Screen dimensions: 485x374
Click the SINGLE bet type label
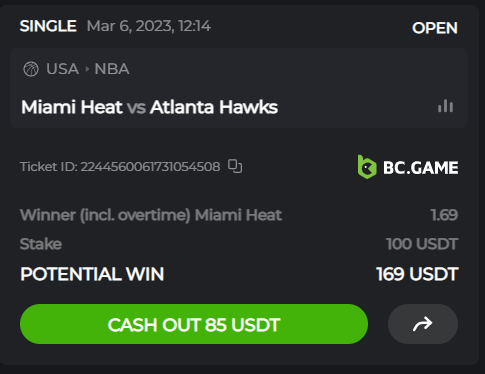tap(48, 26)
